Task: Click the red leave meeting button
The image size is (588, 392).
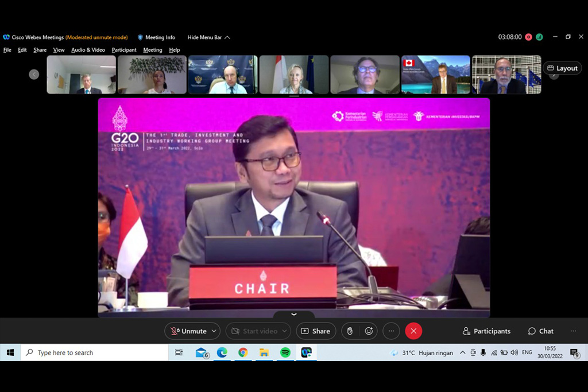Action: 413,331
